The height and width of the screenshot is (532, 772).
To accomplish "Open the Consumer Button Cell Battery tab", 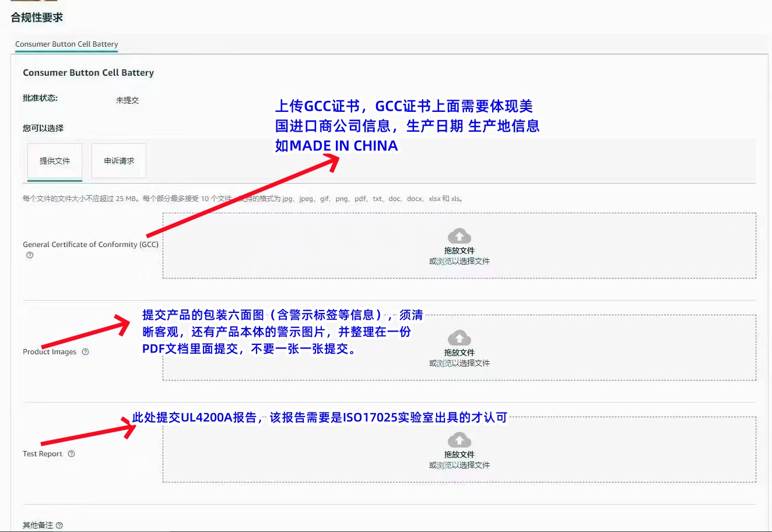I will coord(66,44).
